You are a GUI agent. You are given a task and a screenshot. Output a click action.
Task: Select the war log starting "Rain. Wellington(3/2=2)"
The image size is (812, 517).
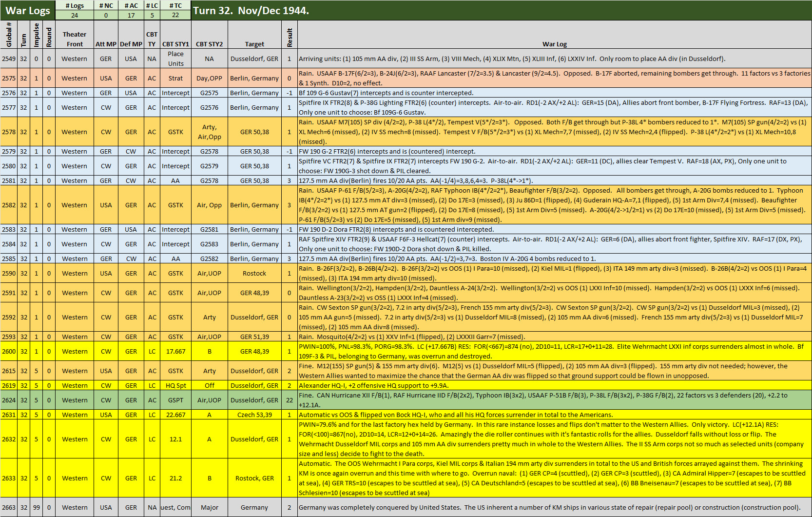pos(555,293)
